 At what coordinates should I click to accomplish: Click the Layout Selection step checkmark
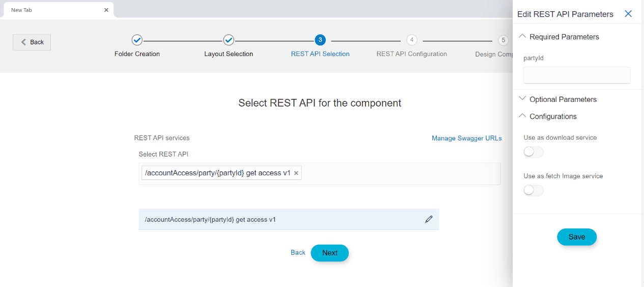coord(229,40)
